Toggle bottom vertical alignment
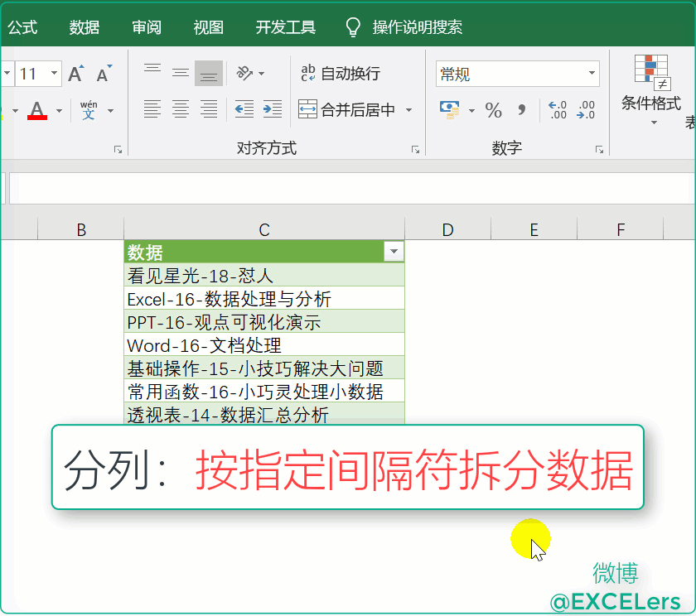Viewport: 696px width, 616px height. 209,73
